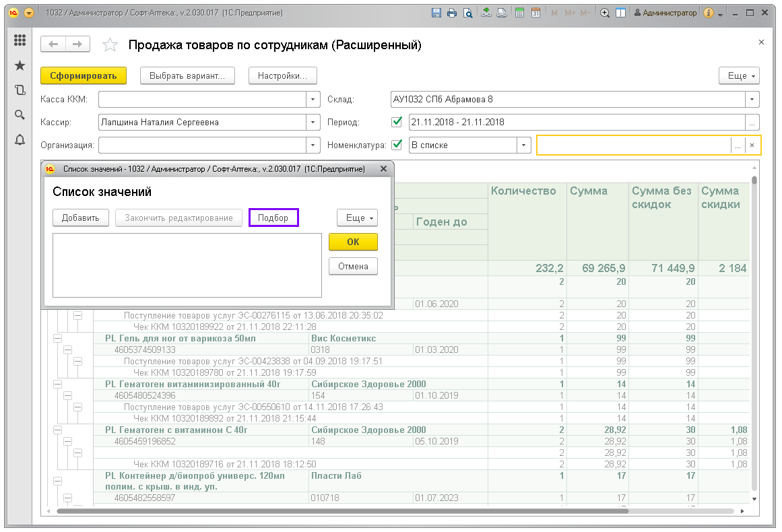
Task: Click the horizontal scrollbar below the report
Action: point(337,511)
